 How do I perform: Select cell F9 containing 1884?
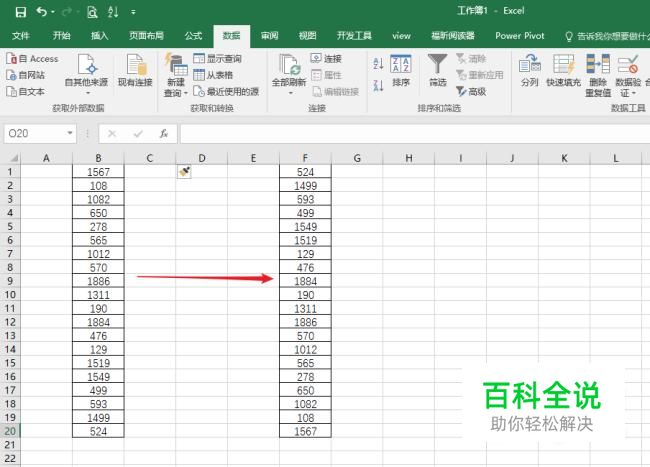pos(305,281)
